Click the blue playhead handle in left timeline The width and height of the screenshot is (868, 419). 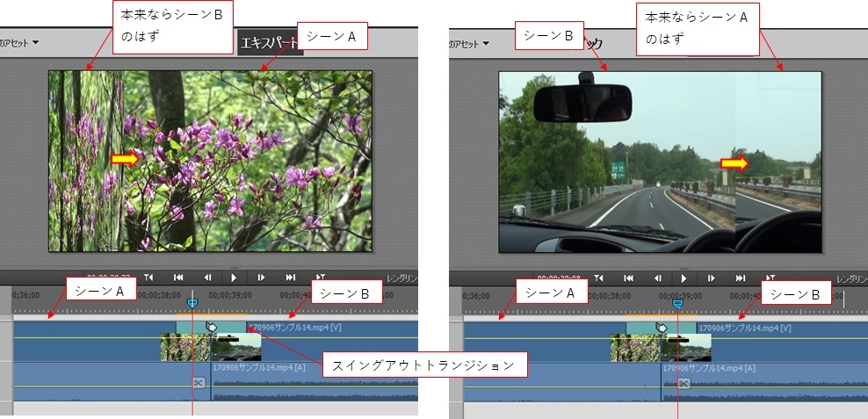tap(192, 303)
